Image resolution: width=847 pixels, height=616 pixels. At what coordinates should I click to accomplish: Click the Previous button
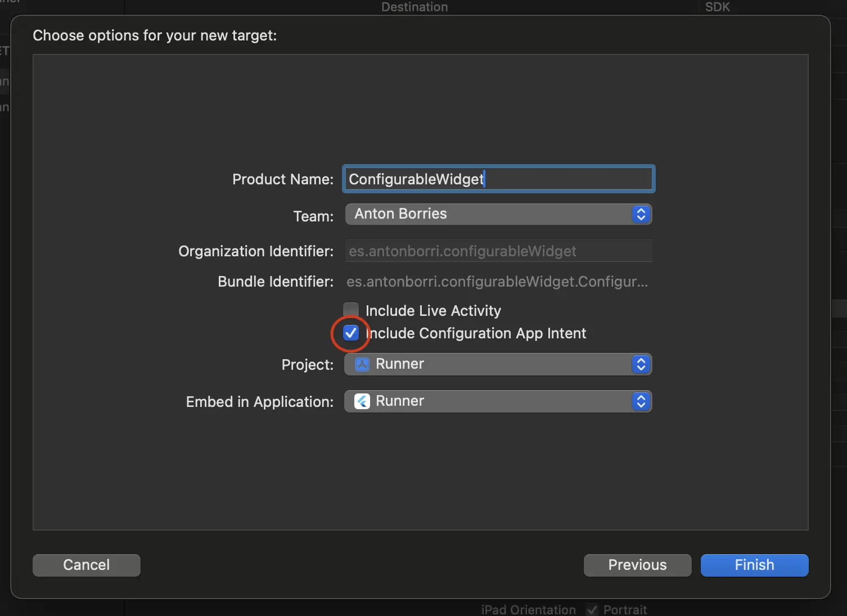[x=637, y=565]
